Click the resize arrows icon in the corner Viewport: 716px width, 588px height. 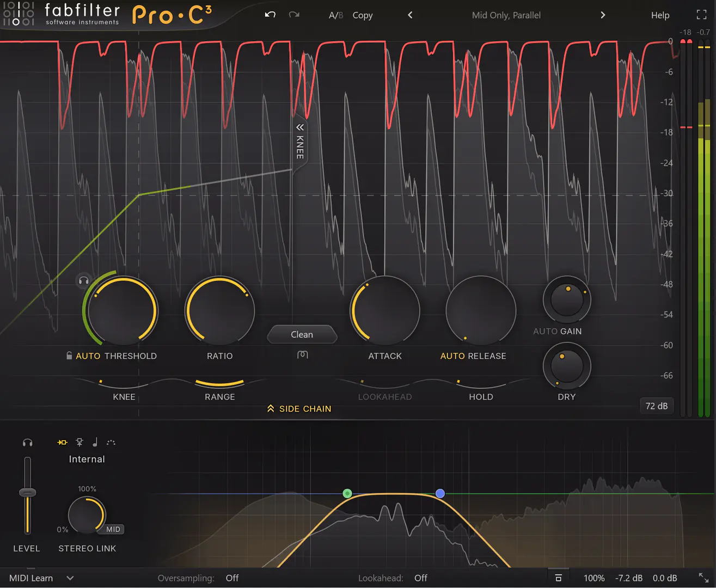(703, 578)
